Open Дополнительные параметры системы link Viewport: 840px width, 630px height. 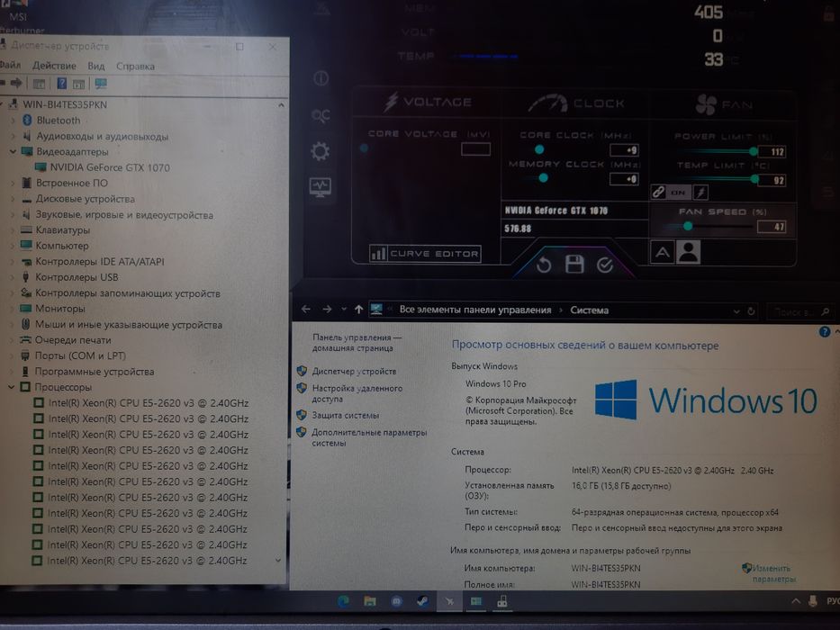tap(369, 437)
